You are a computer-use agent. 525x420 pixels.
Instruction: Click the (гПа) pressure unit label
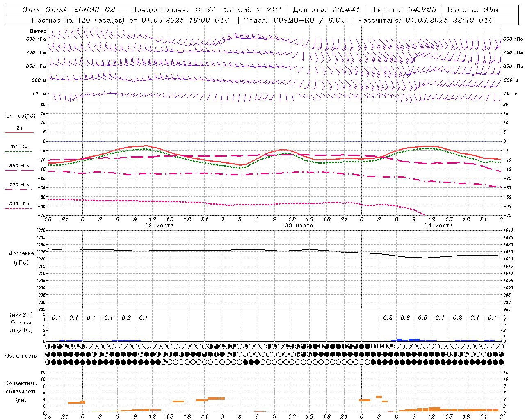coord(21,263)
